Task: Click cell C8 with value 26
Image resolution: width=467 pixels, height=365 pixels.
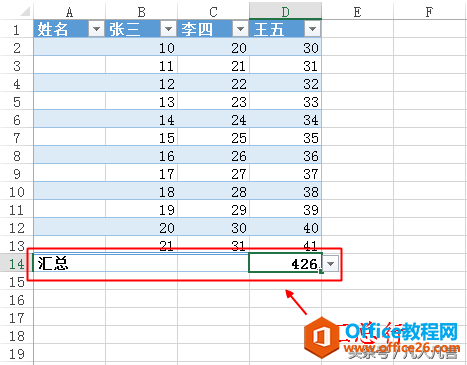Action: pos(213,155)
